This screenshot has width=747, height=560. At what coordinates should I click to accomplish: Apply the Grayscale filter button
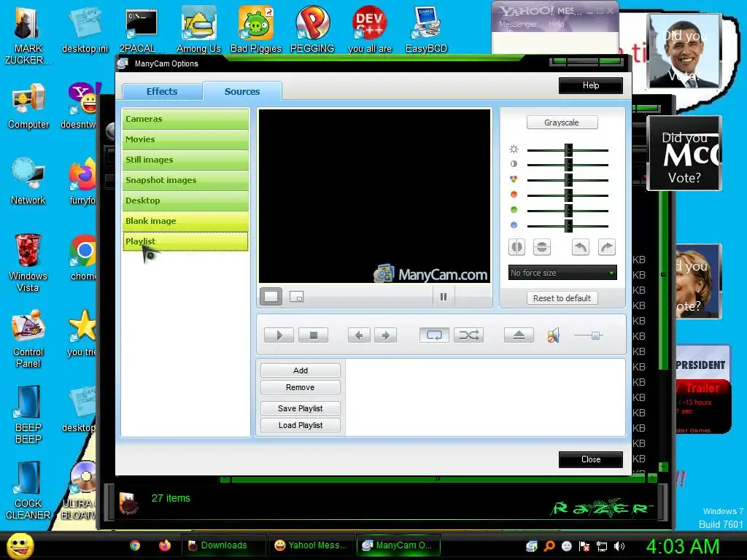click(x=562, y=122)
